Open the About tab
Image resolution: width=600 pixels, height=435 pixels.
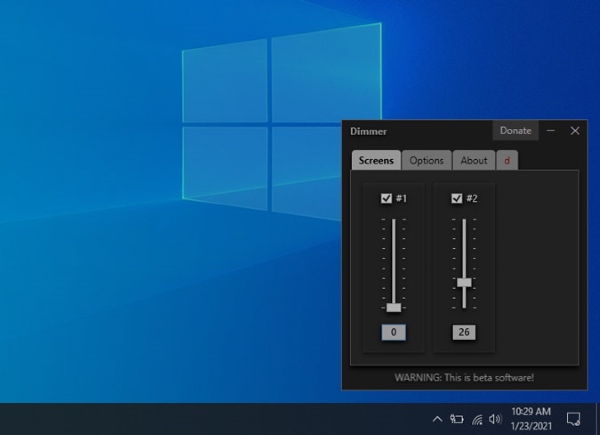[474, 160]
